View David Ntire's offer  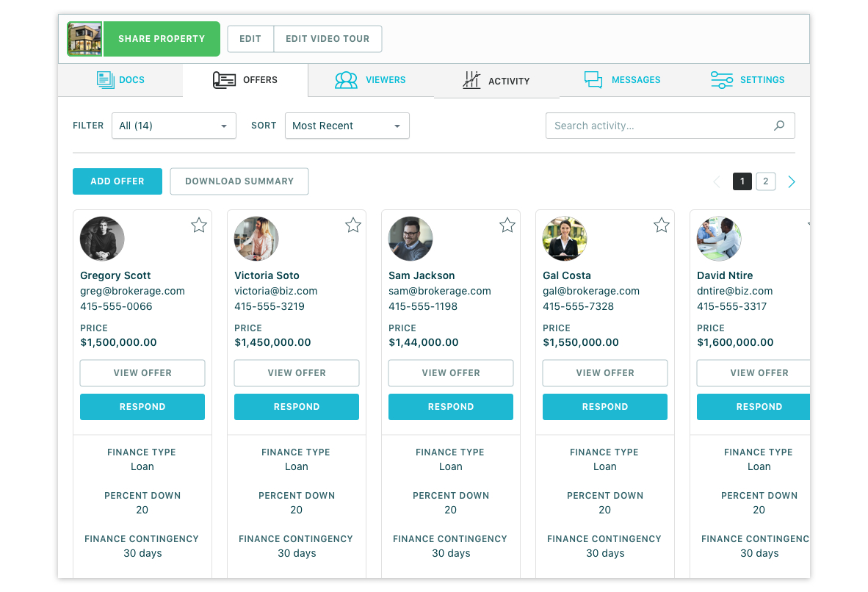tap(753, 373)
